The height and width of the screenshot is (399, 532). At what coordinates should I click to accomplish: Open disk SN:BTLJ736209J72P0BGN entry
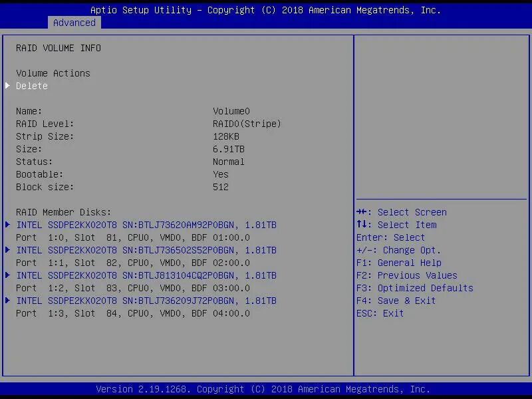click(x=146, y=301)
